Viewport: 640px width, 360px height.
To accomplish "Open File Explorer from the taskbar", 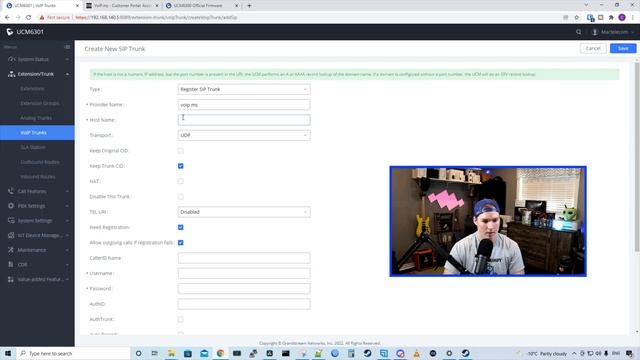I will point(171,353).
